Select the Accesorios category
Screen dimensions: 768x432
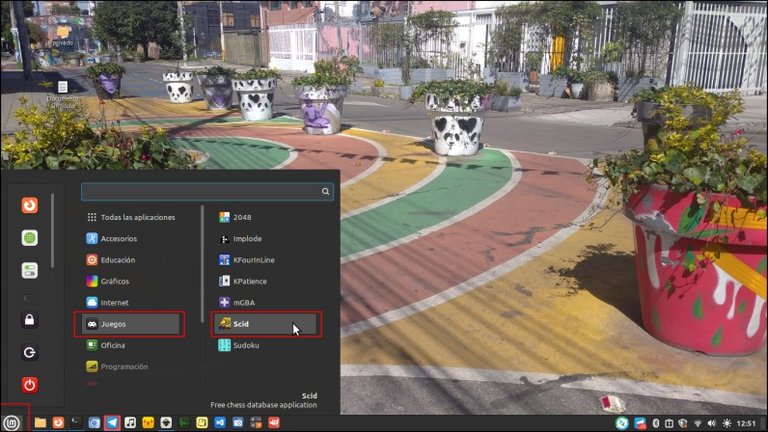131,239
